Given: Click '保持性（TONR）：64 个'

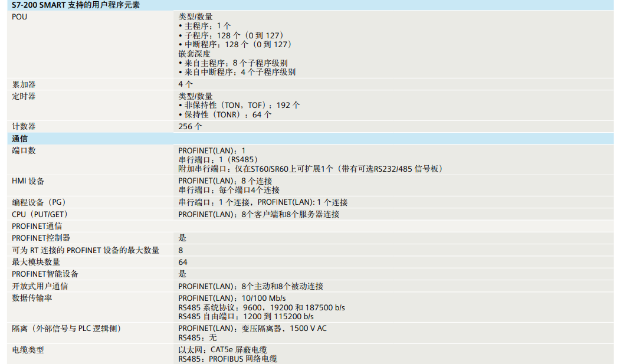Looking at the screenshot, I should (x=228, y=114).
